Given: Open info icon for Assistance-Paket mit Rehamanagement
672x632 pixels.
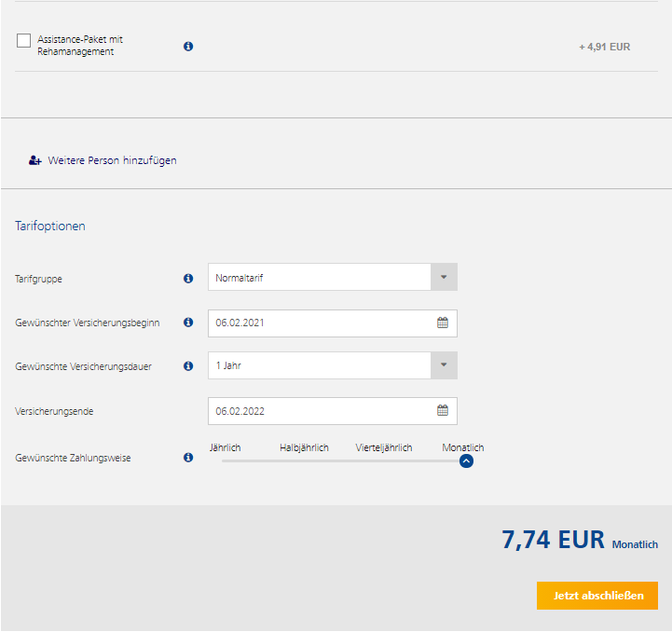Looking at the screenshot, I should [x=188, y=47].
